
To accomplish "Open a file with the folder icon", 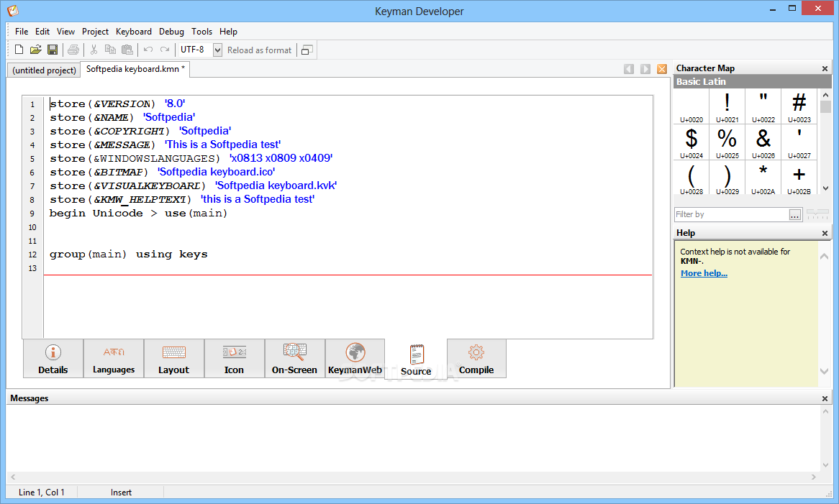I will click(x=35, y=50).
